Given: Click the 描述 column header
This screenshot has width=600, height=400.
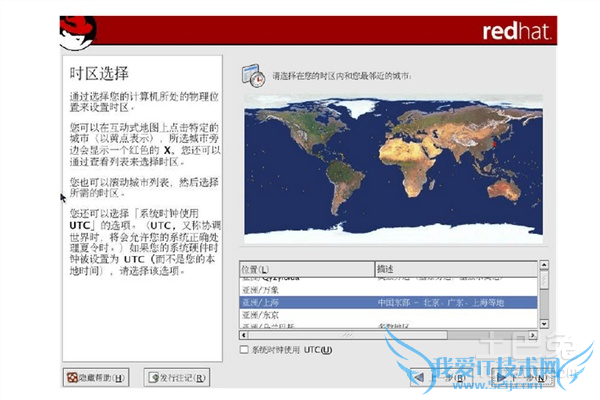Looking at the screenshot, I should click(x=456, y=269).
